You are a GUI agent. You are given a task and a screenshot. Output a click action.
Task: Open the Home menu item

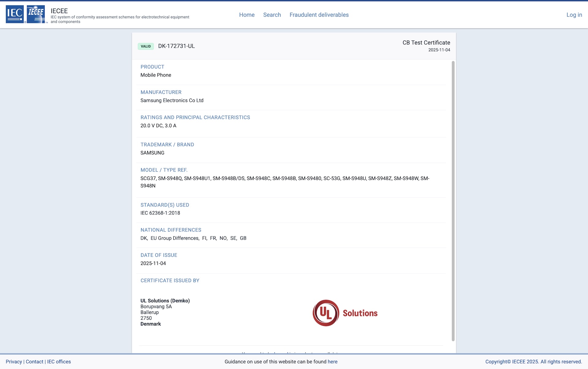coord(247,15)
